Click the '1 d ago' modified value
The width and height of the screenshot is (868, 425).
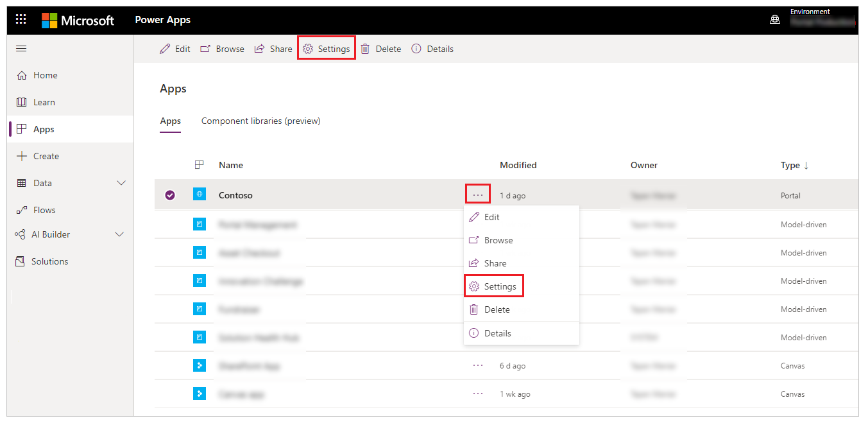click(x=513, y=196)
